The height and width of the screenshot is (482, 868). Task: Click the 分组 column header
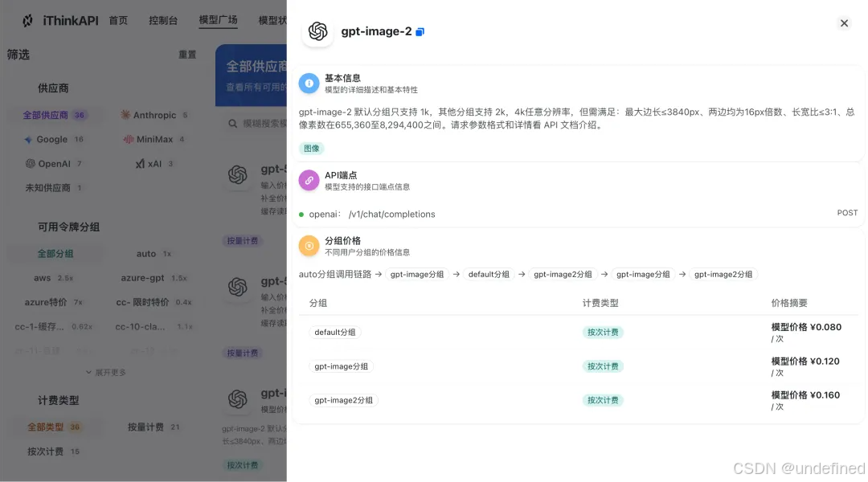click(318, 303)
